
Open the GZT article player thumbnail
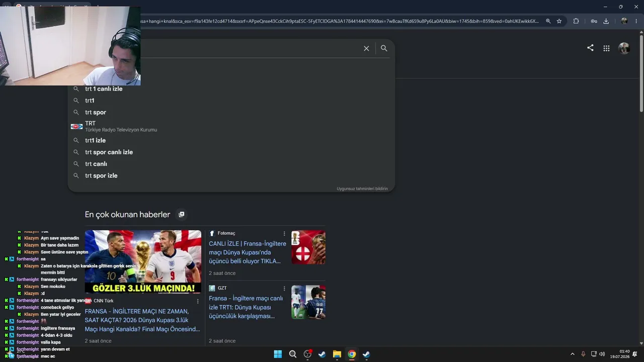308,302
